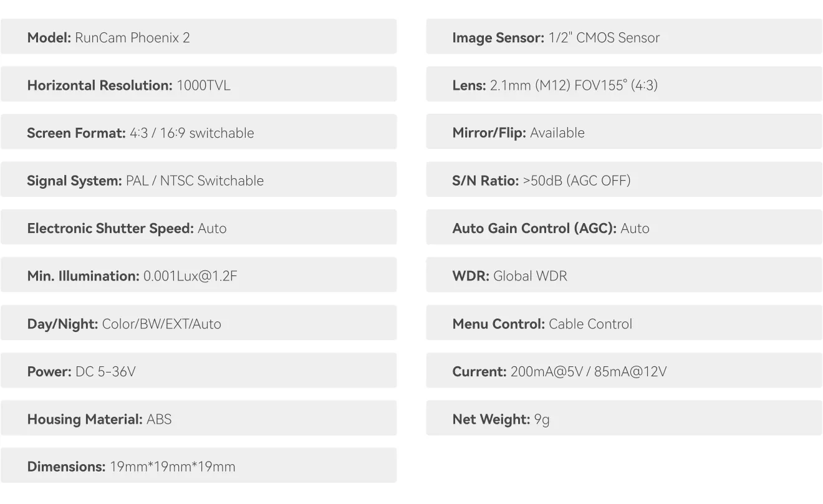Select the Lens 2.1mm FOV155° row

click(x=623, y=85)
